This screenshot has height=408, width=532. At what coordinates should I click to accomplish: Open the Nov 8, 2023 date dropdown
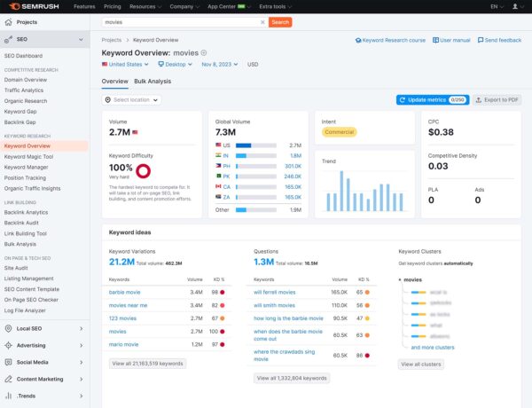click(x=220, y=64)
